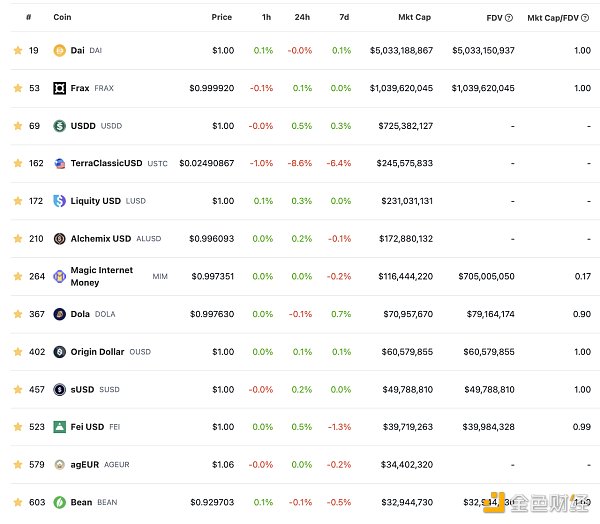Open the Origin Dollar coin page
The image size is (600, 524).
(x=97, y=352)
